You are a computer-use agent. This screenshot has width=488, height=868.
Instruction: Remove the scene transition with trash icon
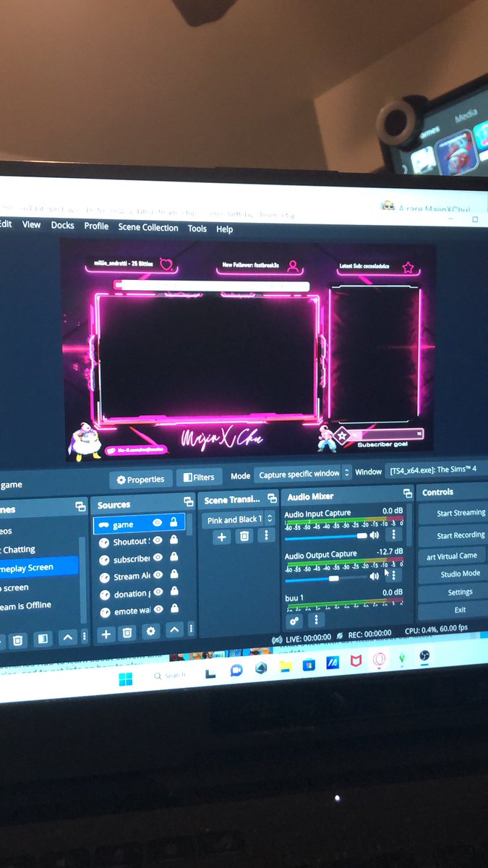pos(244,536)
